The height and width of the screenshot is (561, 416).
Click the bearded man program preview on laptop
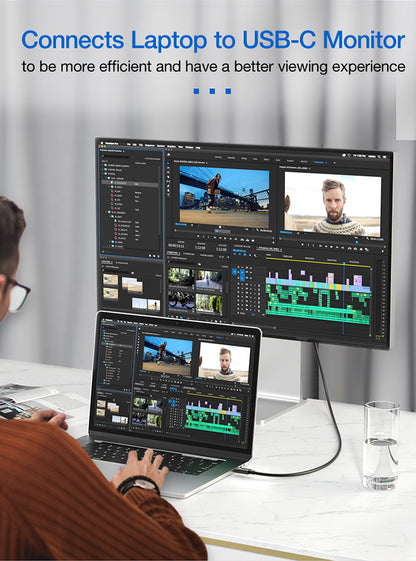pos(224,362)
